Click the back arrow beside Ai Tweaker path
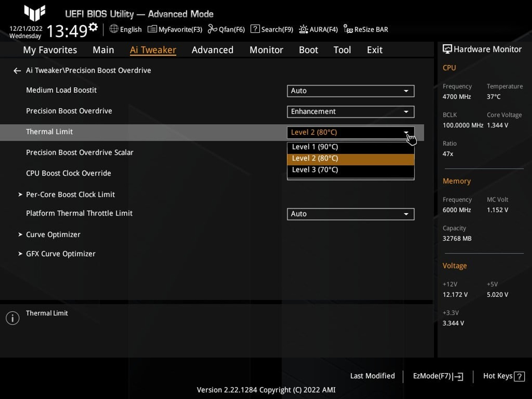The width and height of the screenshot is (532, 399). (17, 71)
